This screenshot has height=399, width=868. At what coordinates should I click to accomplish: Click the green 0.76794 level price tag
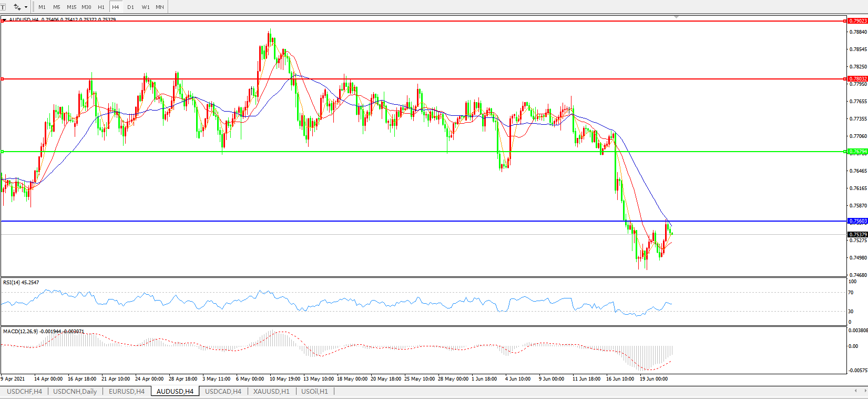[x=857, y=152]
